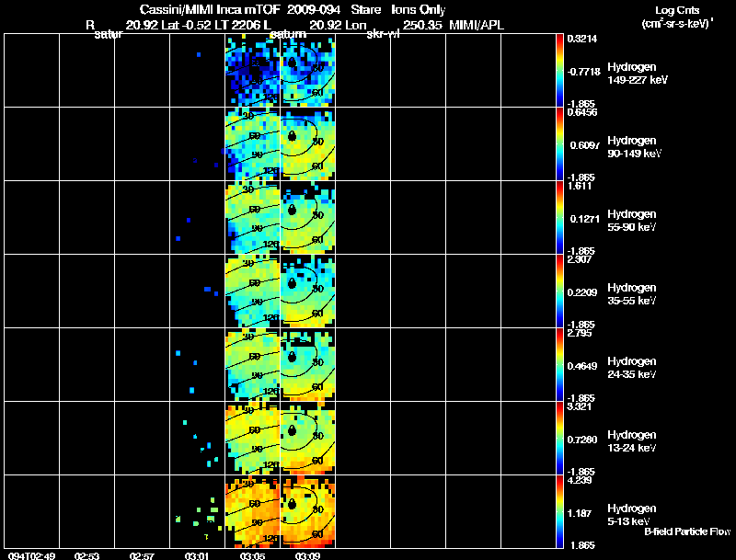Select the 03:09 image in the 13-24 keV row

308,439
